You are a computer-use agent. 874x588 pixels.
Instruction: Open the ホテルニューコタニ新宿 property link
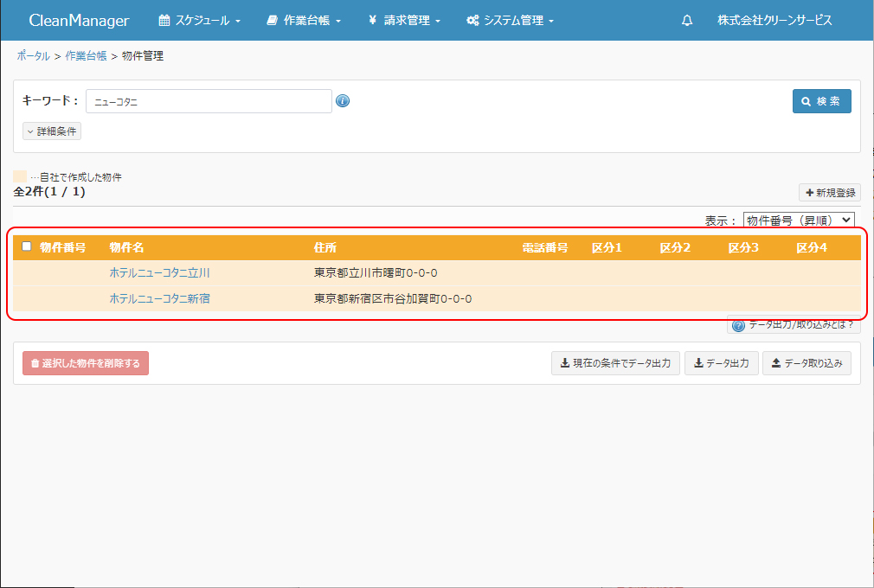159,299
